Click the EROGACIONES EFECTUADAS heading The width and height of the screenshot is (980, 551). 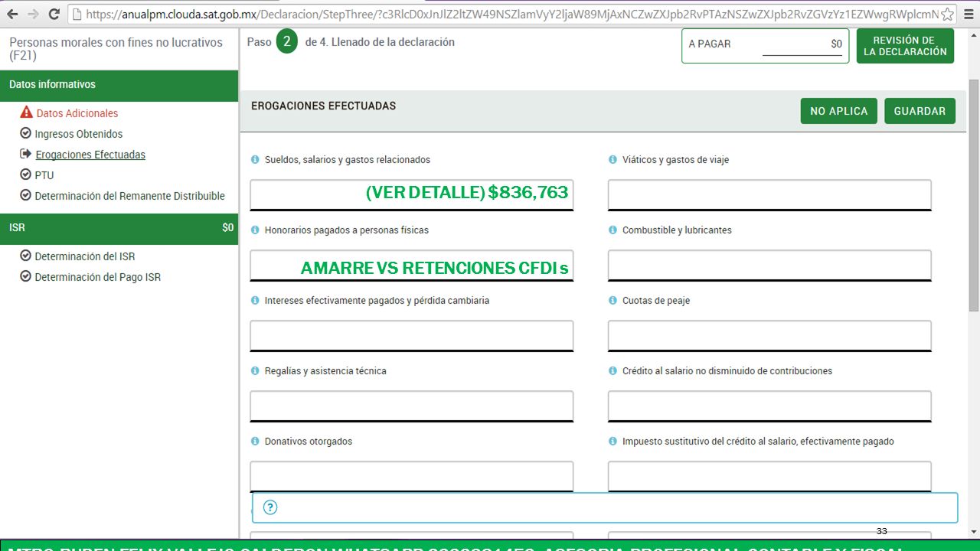click(323, 106)
